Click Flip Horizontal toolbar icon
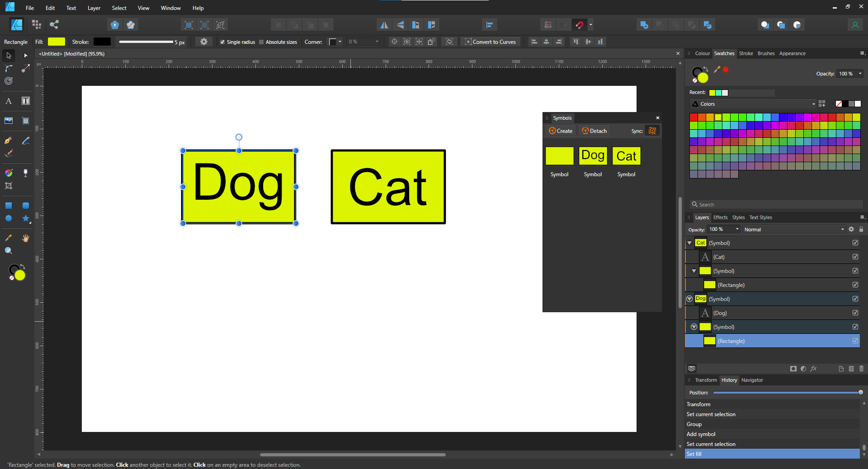The width and height of the screenshot is (868, 469). pyautogui.click(x=384, y=25)
